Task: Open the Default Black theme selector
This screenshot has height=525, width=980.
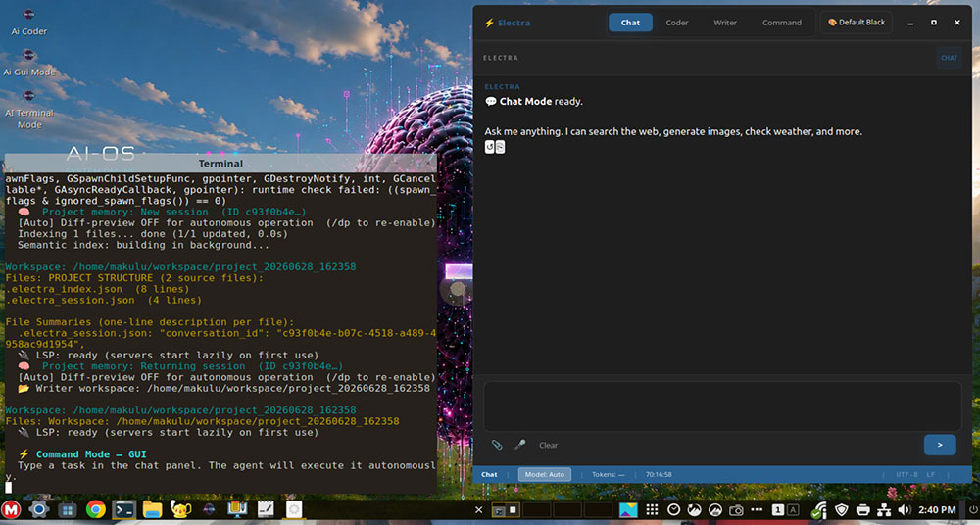Action: click(857, 23)
